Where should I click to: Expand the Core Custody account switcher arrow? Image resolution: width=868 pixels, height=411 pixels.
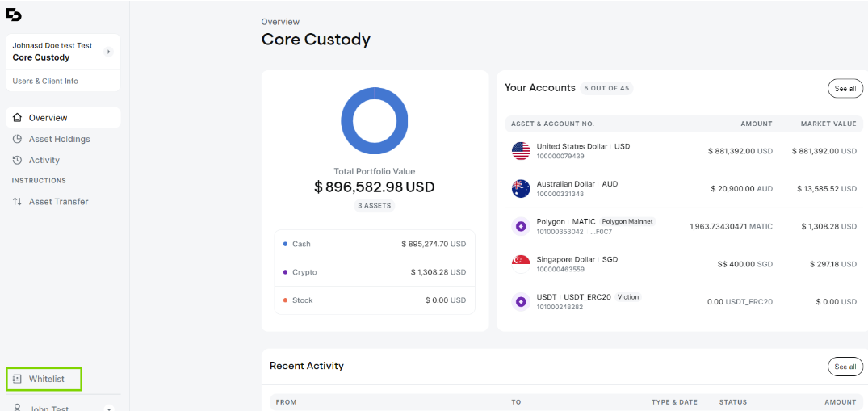coord(108,52)
